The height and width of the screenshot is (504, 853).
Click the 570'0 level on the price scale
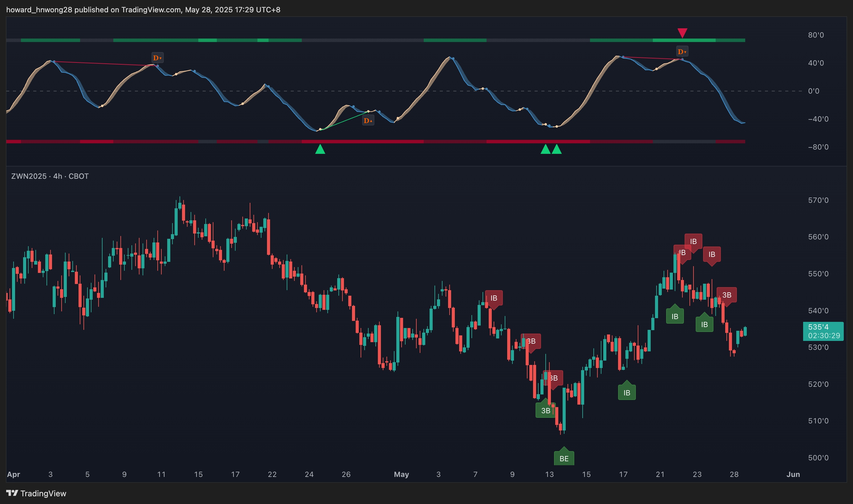click(x=818, y=200)
